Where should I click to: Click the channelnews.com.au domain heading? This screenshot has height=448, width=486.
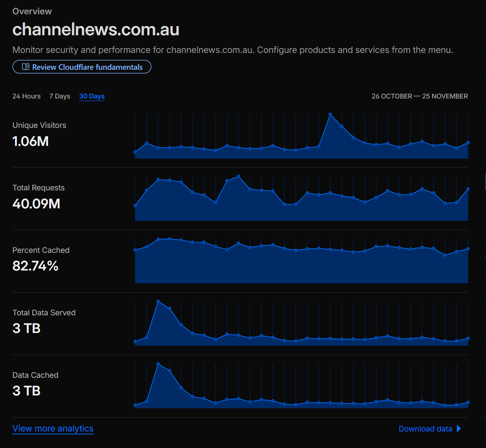96,29
